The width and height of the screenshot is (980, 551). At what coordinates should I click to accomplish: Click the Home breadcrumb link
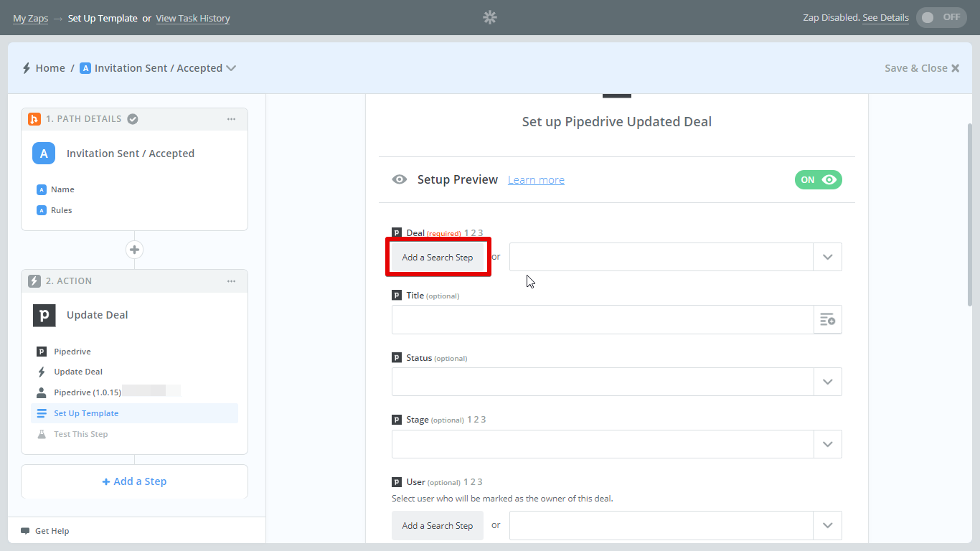pyautogui.click(x=50, y=68)
